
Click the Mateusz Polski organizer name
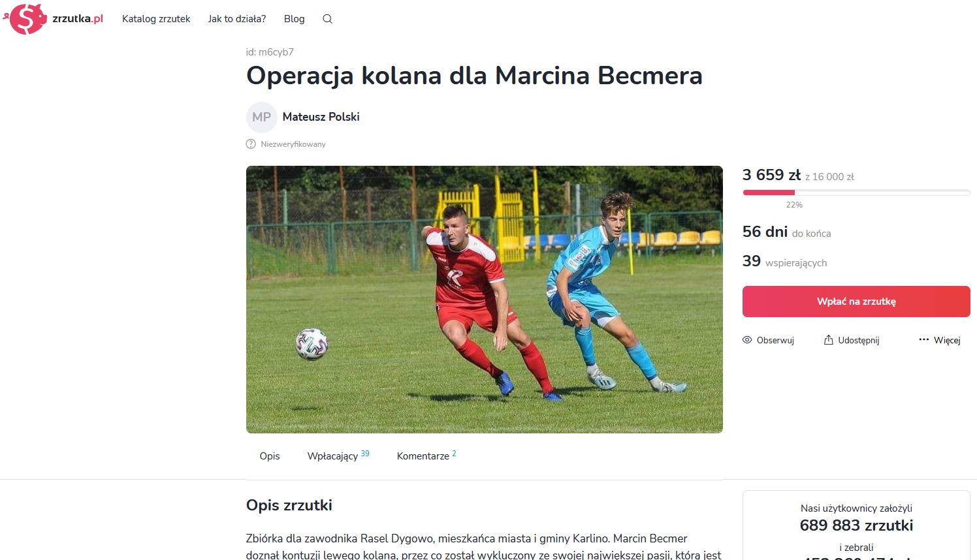click(321, 117)
